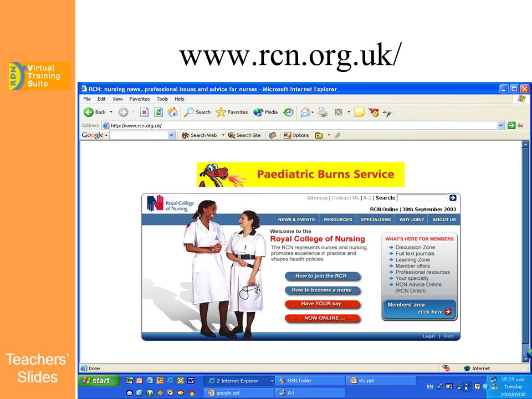The image size is (532, 399).
Task: Open the Sitemap link
Action: (x=317, y=198)
